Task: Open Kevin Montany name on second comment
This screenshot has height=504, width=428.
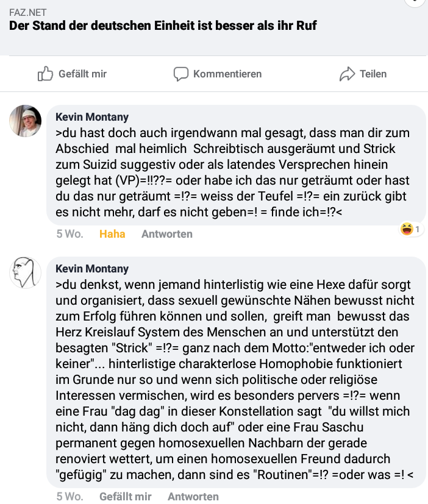Action: [x=92, y=269]
